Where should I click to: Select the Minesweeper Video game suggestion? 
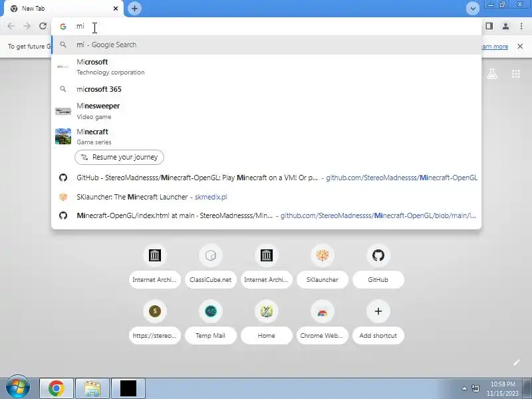(266, 111)
